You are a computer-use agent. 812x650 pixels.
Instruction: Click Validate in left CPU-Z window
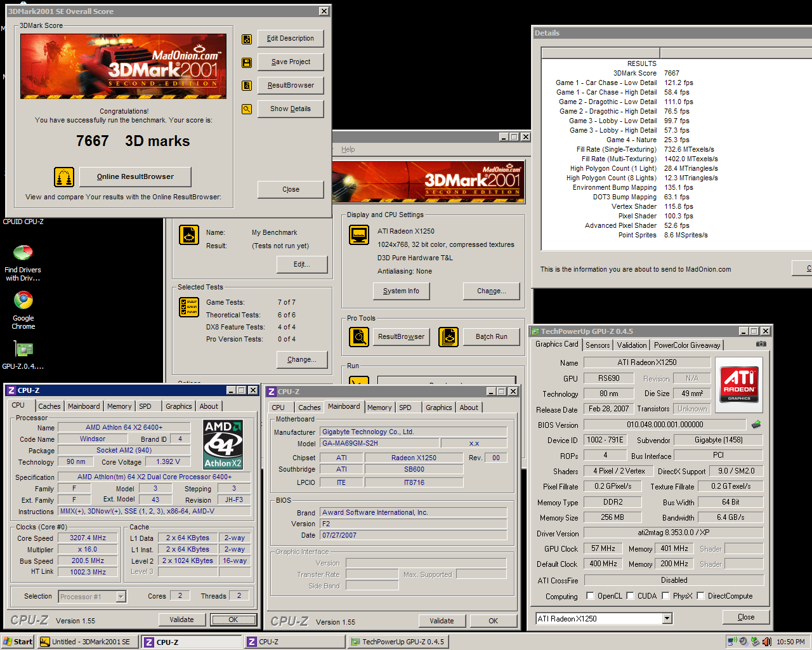[x=181, y=620]
